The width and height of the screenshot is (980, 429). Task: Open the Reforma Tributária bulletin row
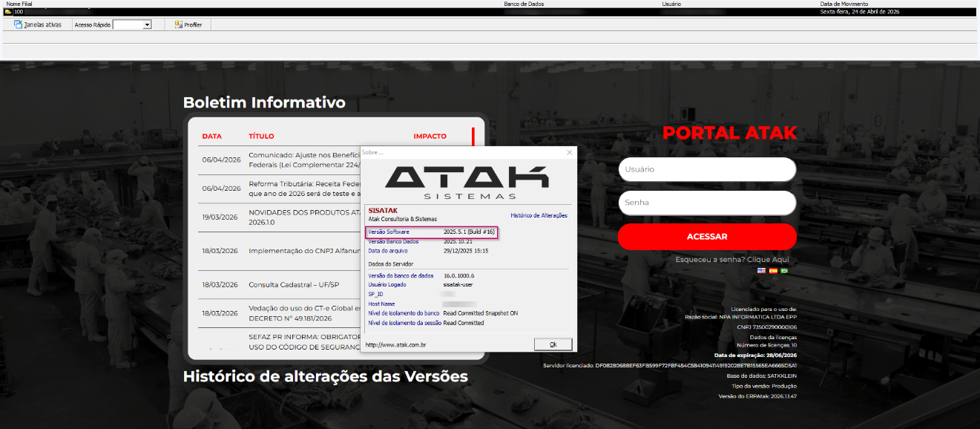pyautogui.click(x=280, y=189)
